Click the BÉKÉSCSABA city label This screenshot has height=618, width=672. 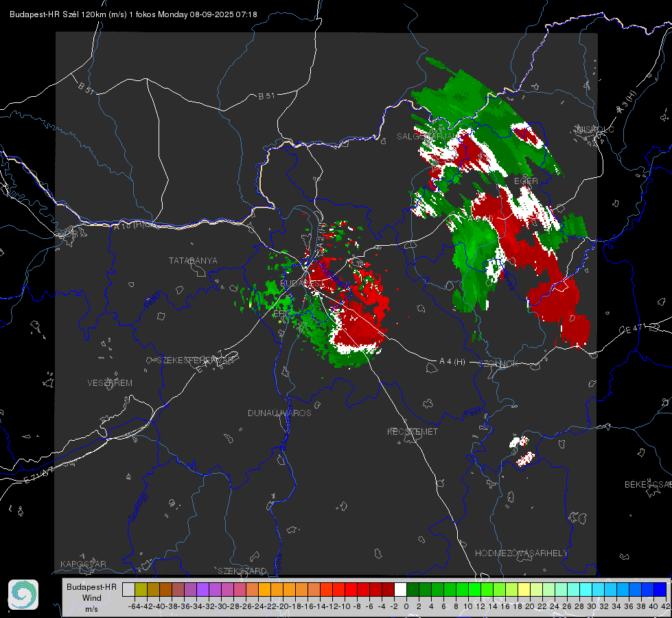[648, 484]
